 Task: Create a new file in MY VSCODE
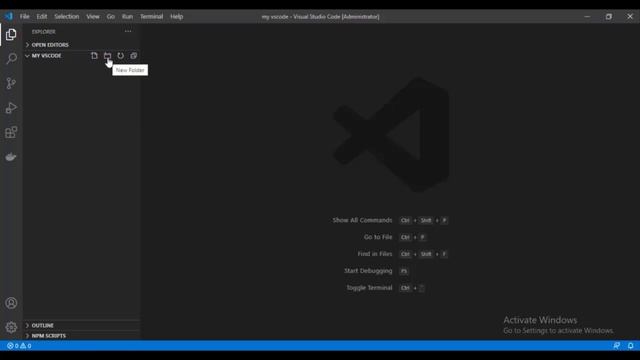[94, 56]
